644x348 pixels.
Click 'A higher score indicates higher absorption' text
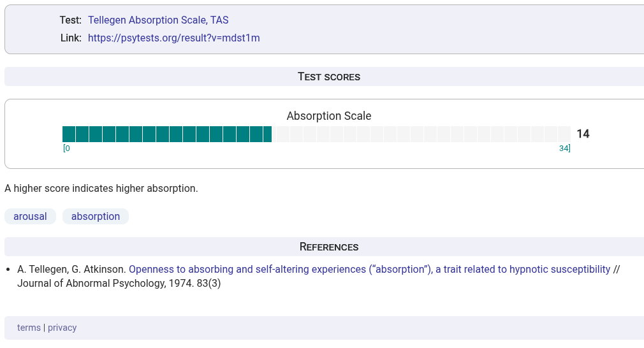(101, 189)
